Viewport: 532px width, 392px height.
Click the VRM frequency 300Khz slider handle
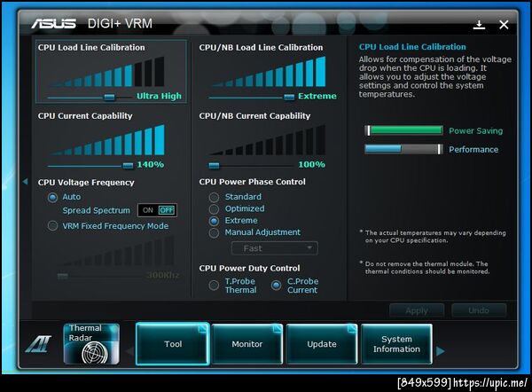pyautogui.click(x=63, y=276)
